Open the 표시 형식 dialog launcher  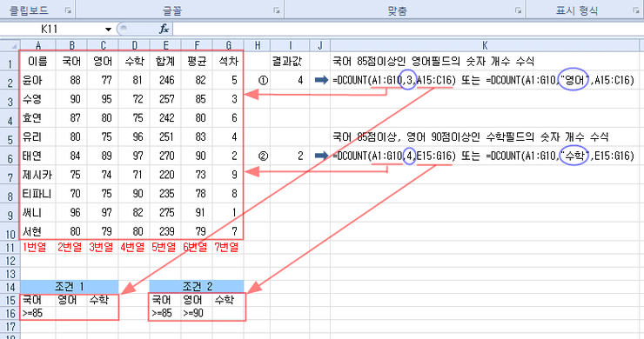pyautogui.click(x=636, y=10)
